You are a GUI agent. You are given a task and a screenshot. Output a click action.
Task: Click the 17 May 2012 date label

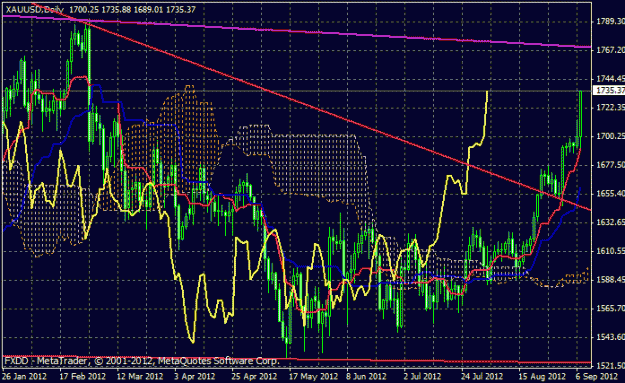(313, 376)
